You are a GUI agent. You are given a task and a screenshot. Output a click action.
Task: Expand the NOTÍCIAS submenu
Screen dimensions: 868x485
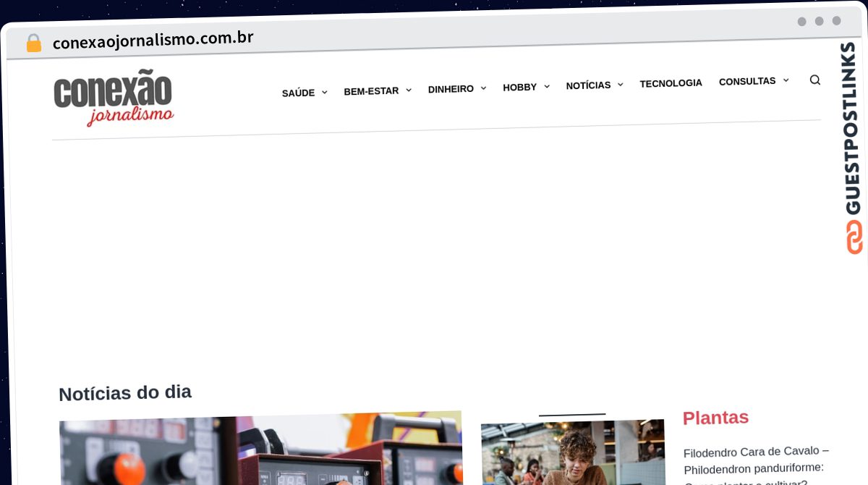(620, 85)
